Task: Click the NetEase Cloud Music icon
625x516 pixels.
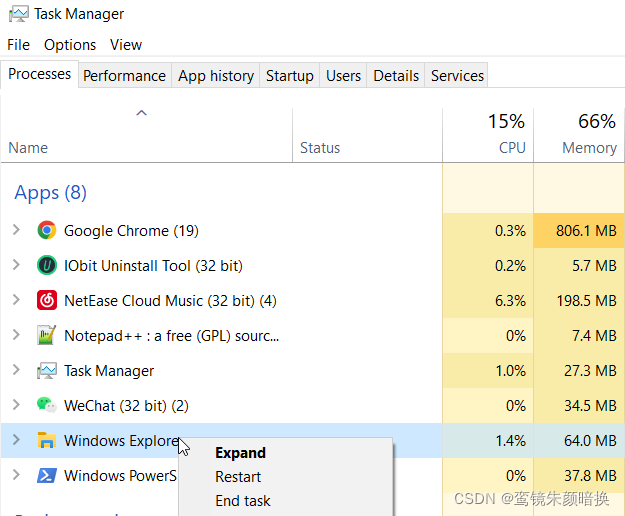Action: (47, 300)
